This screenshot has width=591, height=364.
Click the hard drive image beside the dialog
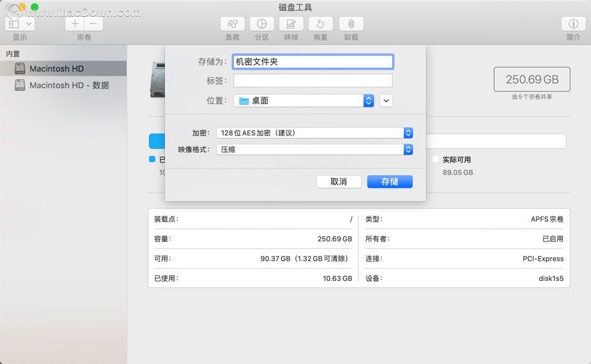(x=158, y=80)
